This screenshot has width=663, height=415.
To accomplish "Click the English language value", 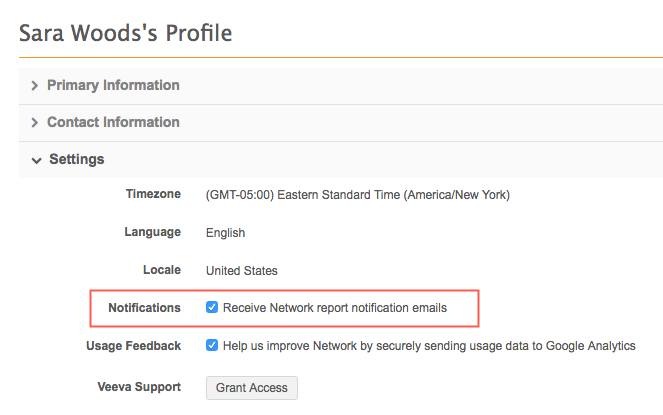I will click(x=225, y=233).
